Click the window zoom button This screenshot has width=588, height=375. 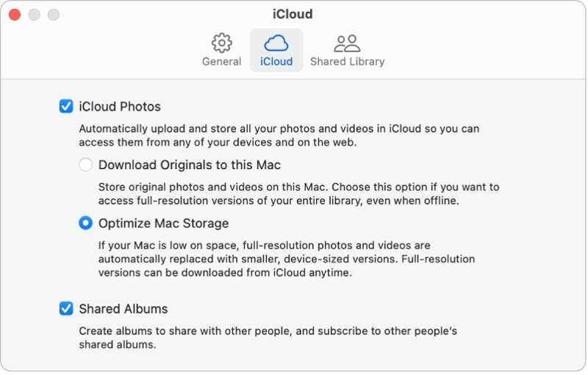[53, 15]
